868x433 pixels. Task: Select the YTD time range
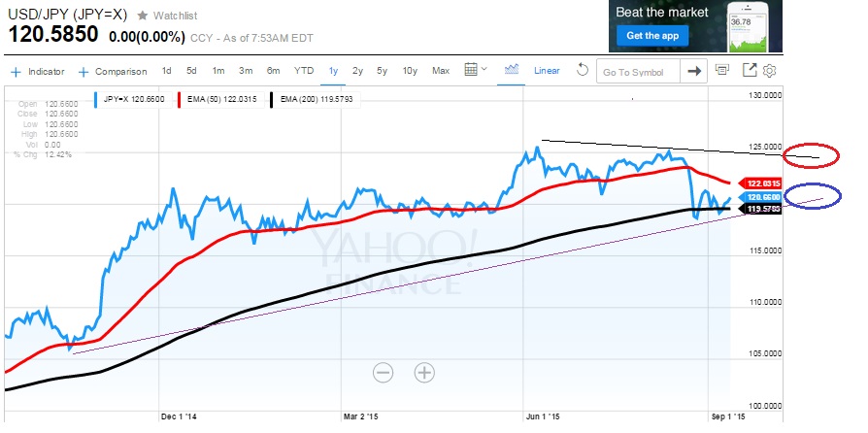[x=304, y=71]
